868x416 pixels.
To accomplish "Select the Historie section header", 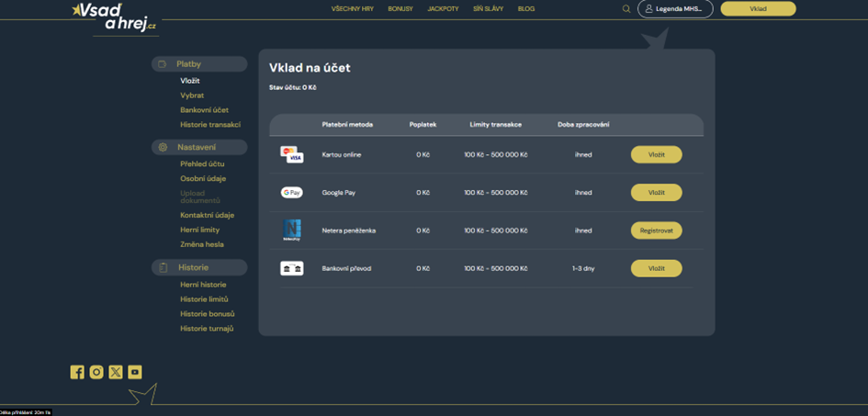I will click(199, 267).
